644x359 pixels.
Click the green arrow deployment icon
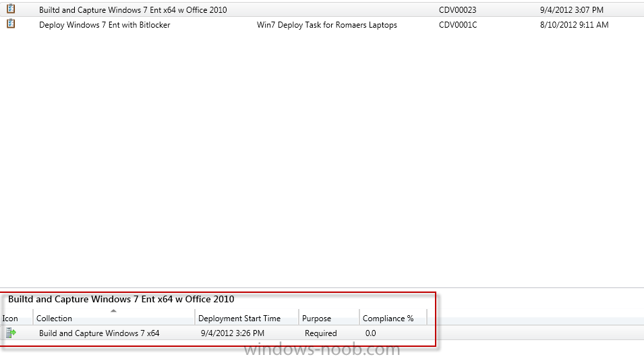tap(11, 333)
